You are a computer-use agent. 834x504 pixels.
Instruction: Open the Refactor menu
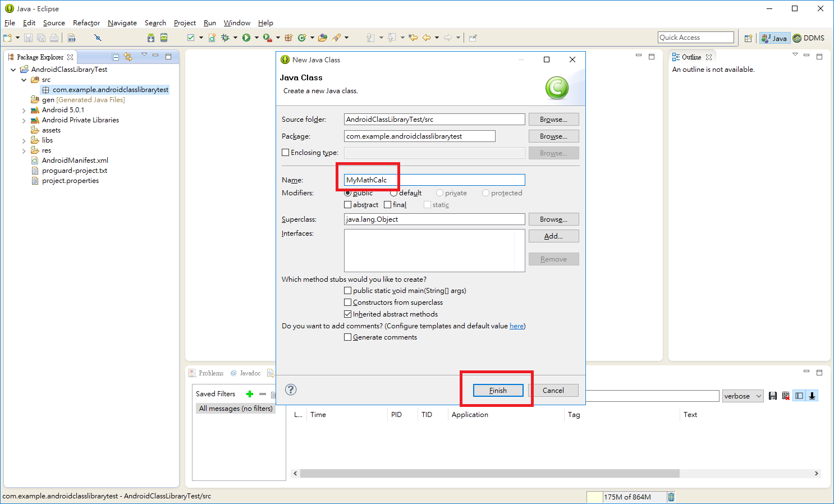pyautogui.click(x=86, y=23)
